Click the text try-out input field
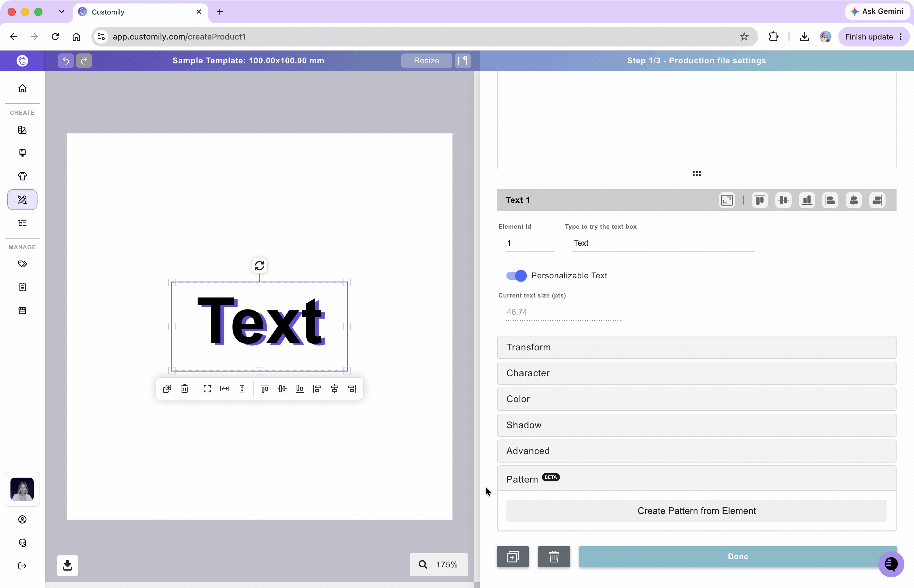Image resolution: width=914 pixels, height=588 pixels. pyautogui.click(x=663, y=243)
